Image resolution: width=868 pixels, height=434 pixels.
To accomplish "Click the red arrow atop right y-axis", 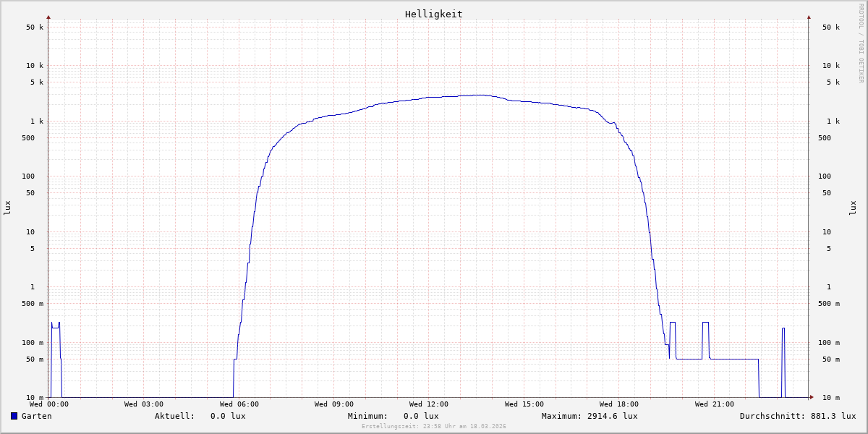I will pyautogui.click(x=809, y=17).
